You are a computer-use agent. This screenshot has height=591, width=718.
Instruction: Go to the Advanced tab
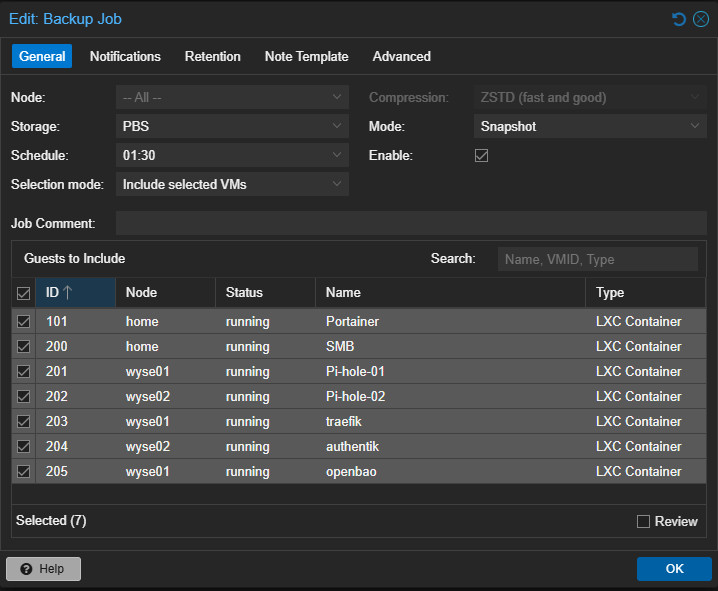point(402,56)
